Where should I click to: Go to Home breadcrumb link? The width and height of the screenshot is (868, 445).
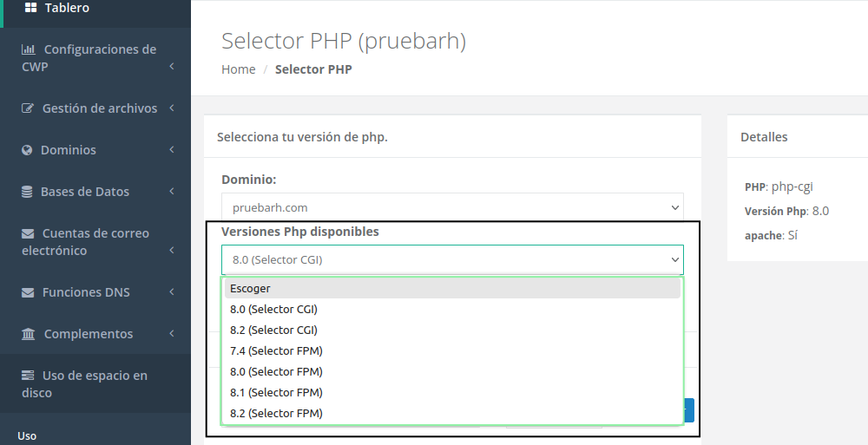tap(239, 69)
